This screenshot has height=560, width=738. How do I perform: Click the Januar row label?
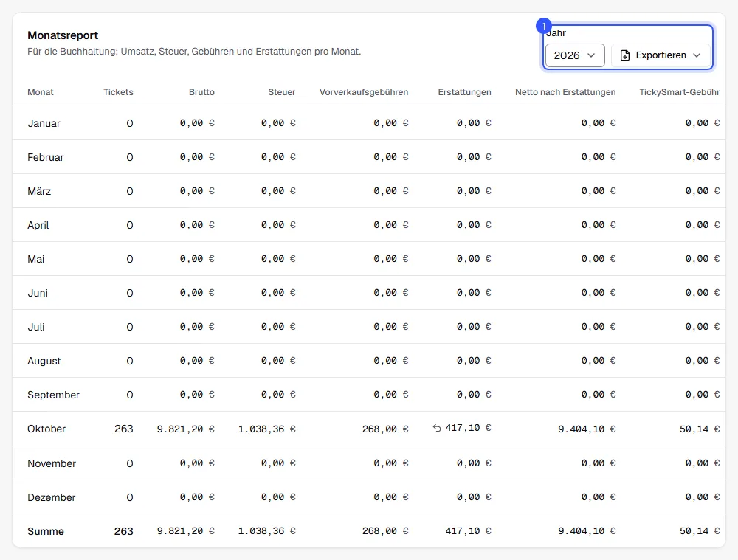click(x=44, y=123)
